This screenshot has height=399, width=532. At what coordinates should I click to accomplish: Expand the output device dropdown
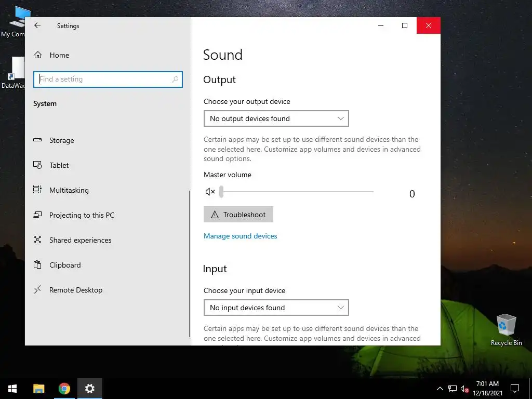point(276,118)
